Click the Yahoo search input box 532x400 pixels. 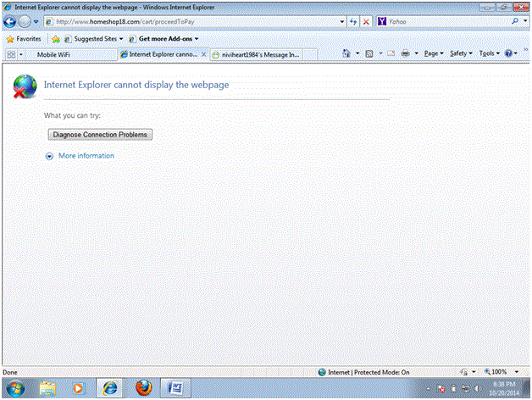pyautogui.click(x=445, y=21)
